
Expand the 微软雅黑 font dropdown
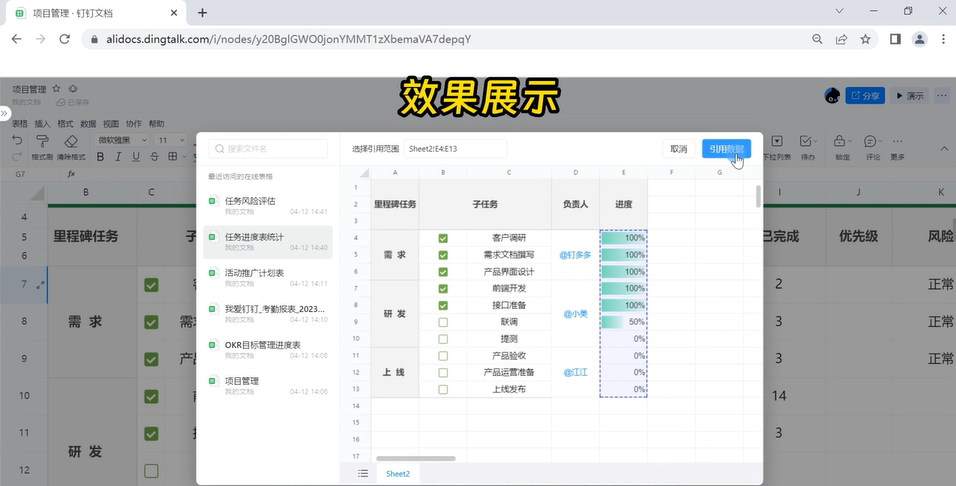(x=123, y=141)
